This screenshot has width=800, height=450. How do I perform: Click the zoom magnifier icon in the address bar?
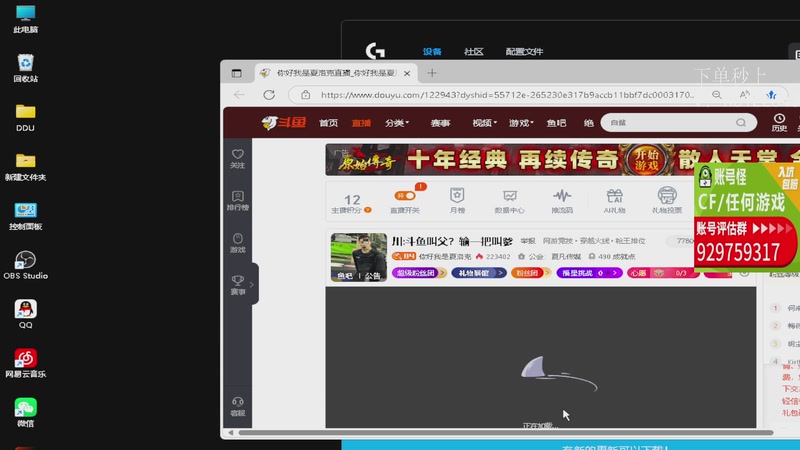coord(717,95)
